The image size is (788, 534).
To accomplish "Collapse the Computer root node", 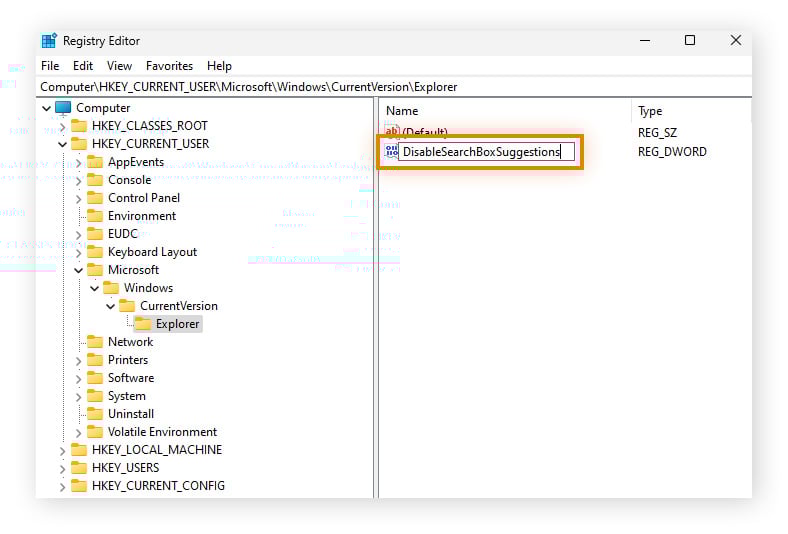I will tap(46, 108).
